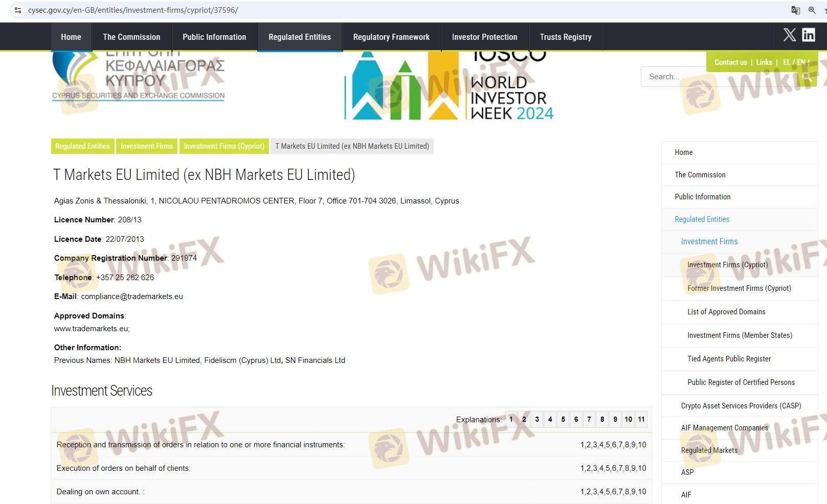Click the zoom magnifier icon in address bar
Screen dimensions: 827x504
(812, 10)
